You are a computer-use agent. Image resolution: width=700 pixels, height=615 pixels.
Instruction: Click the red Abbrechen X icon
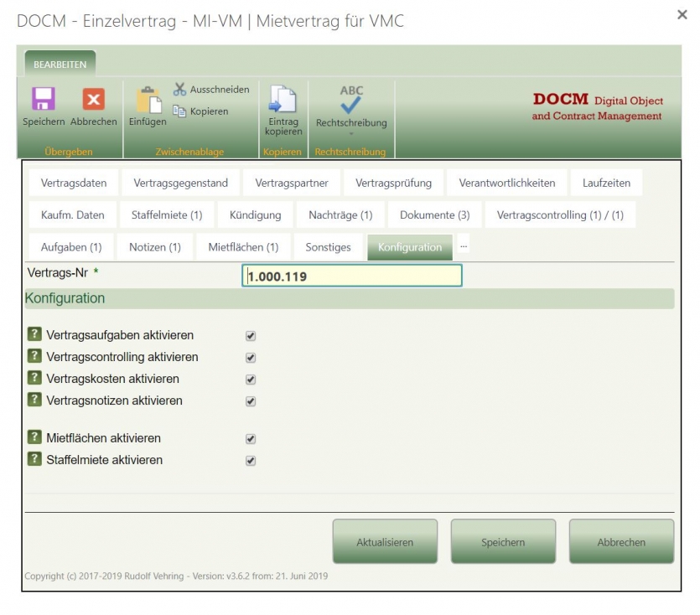93,99
